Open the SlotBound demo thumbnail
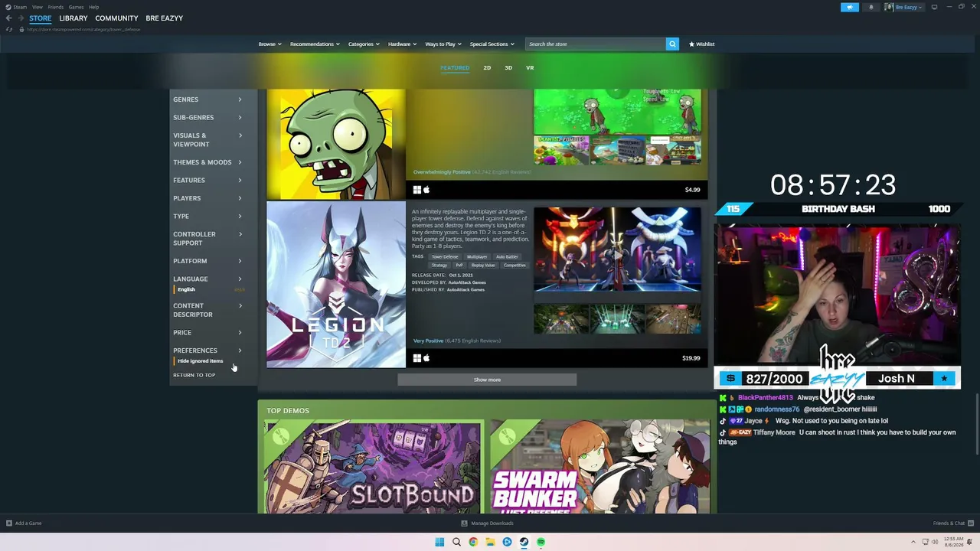980x551 pixels. [x=374, y=467]
